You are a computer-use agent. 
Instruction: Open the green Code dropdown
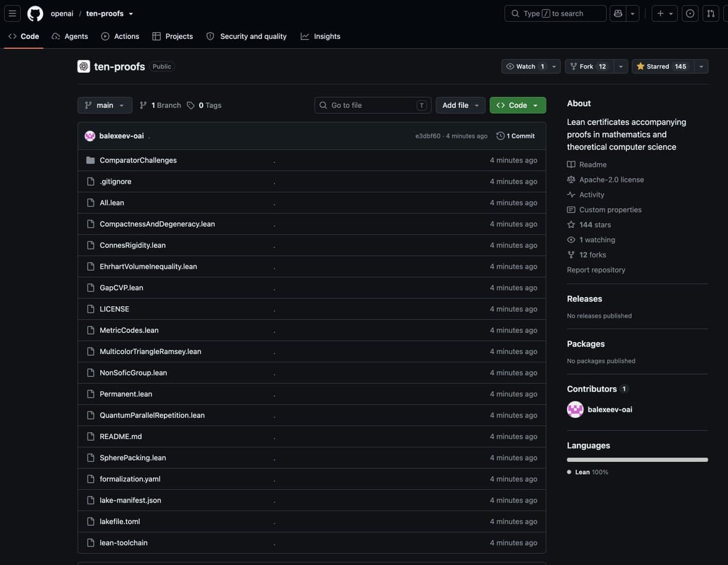point(517,105)
